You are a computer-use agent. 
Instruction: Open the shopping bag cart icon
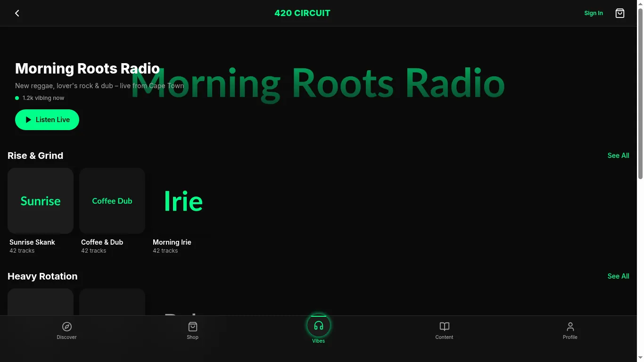point(620,13)
